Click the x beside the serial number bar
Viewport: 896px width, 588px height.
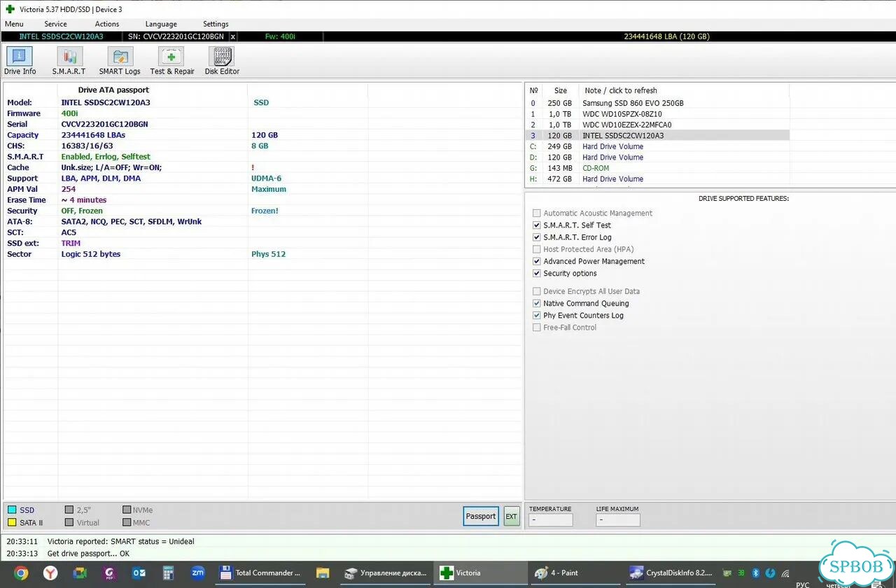click(233, 36)
